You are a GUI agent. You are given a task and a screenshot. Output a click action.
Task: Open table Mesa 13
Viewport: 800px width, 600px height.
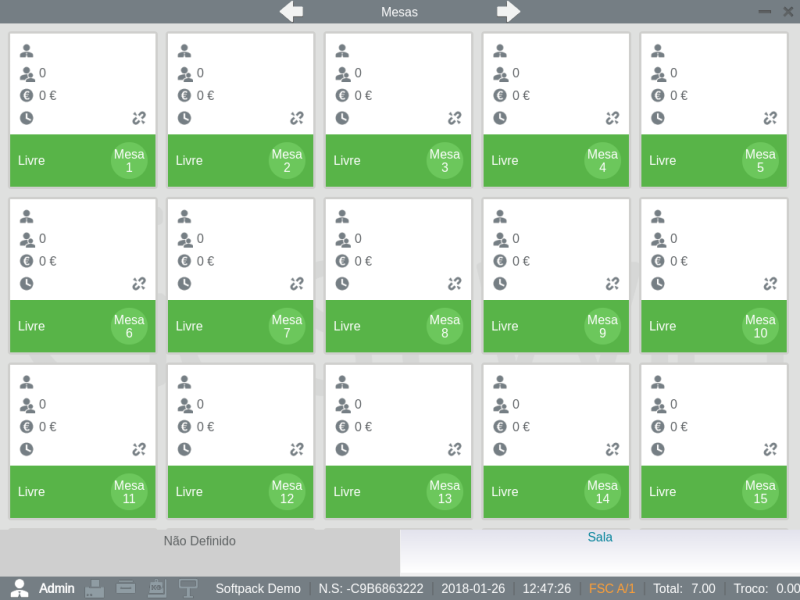445,492
